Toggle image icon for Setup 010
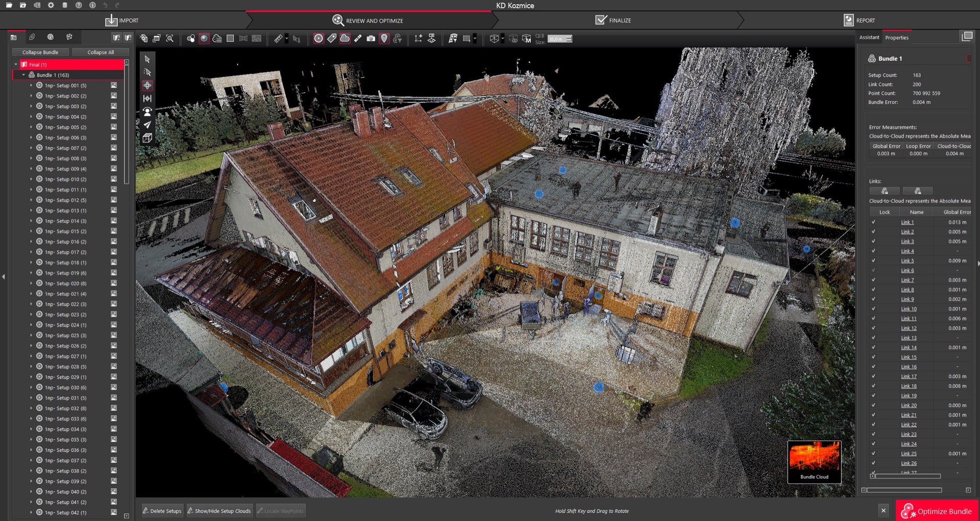The width and height of the screenshot is (980, 521). click(114, 179)
